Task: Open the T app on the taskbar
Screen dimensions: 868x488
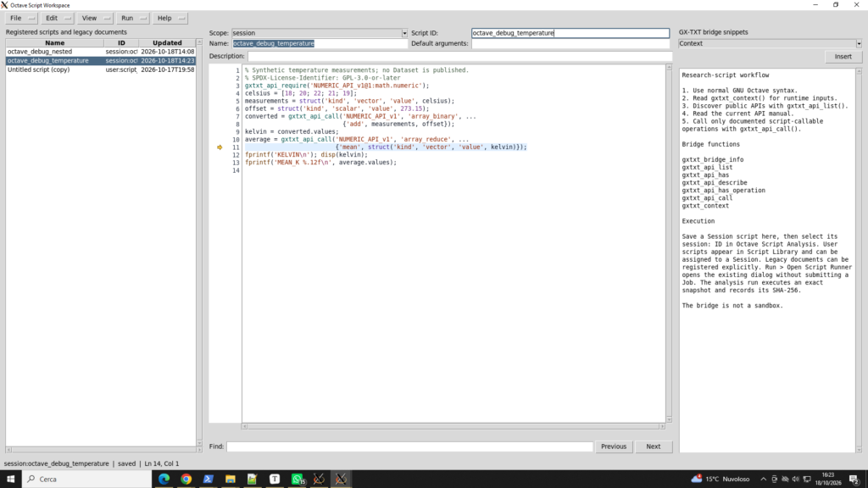Action: [275, 480]
